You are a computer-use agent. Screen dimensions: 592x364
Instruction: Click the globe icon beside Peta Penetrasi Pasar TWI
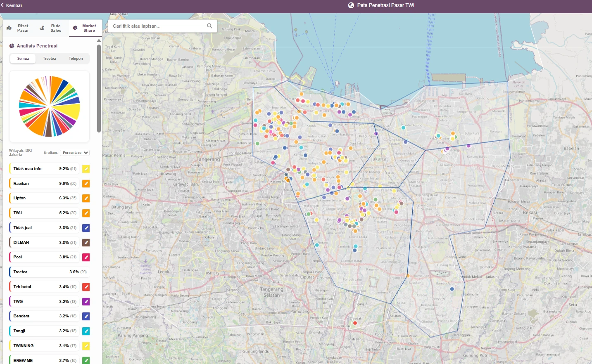tap(351, 5)
